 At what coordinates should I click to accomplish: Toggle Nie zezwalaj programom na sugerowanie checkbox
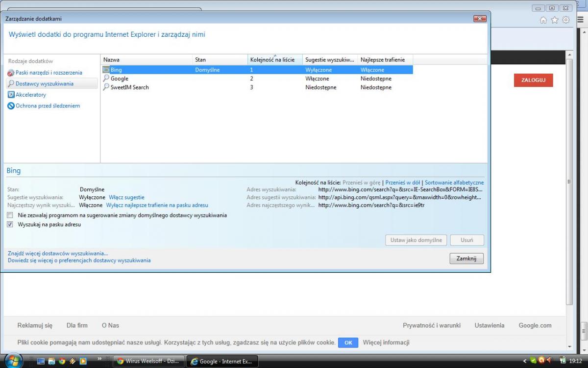pyautogui.click(x=10, y=215)
